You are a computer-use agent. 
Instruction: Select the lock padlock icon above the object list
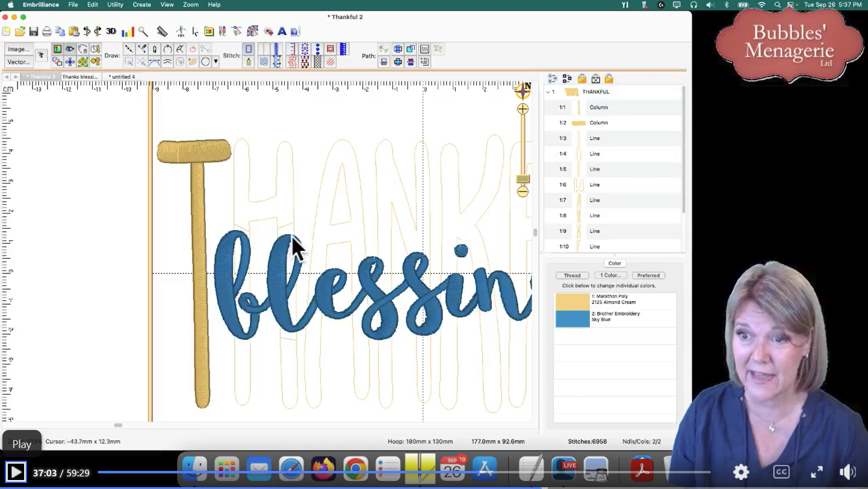point(581,78)
